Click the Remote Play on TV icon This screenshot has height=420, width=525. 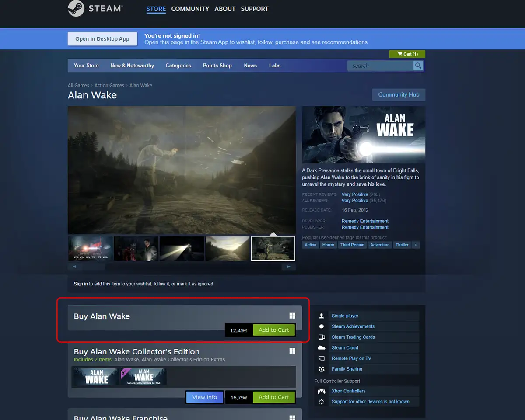click(x=322, y=358)
